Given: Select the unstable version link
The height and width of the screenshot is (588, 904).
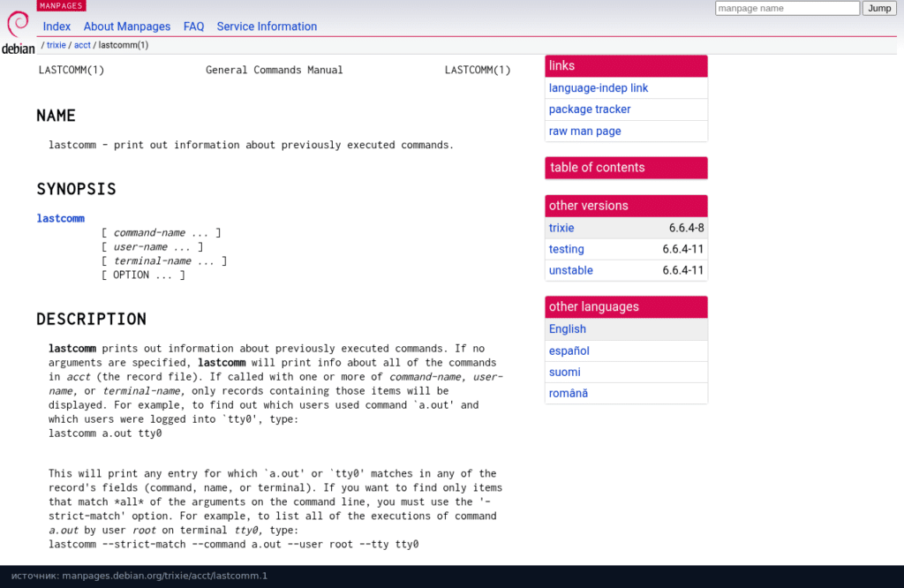Looking at the screenshot, I should point(571,270).
